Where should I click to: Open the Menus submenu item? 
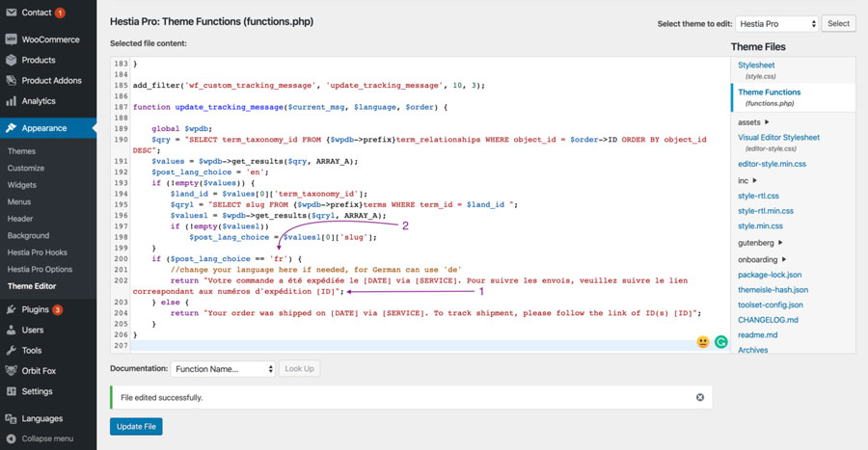pos(19,201)
